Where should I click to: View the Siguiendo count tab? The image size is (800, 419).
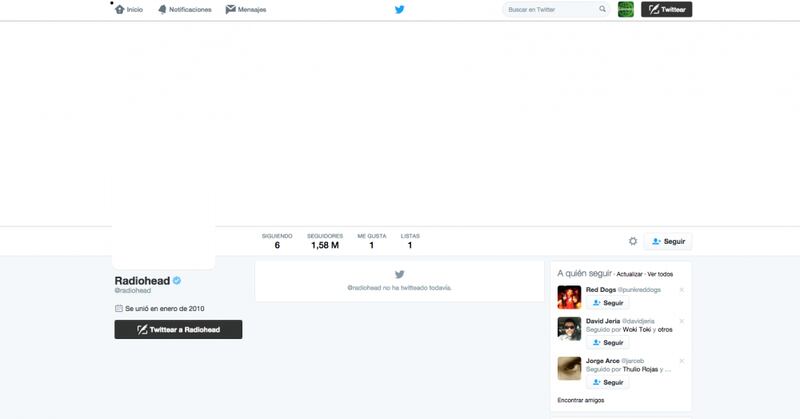(277, 241)
